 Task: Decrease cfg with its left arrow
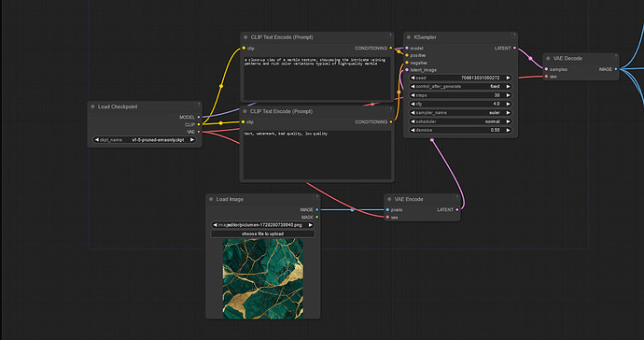(x=413, y=104)
